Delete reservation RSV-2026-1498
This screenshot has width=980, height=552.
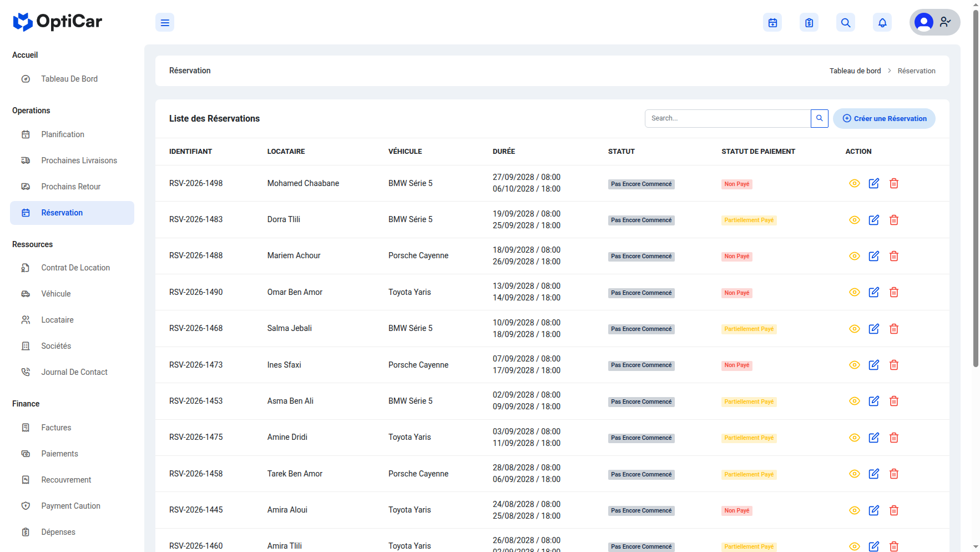click(x=894, y=183)
